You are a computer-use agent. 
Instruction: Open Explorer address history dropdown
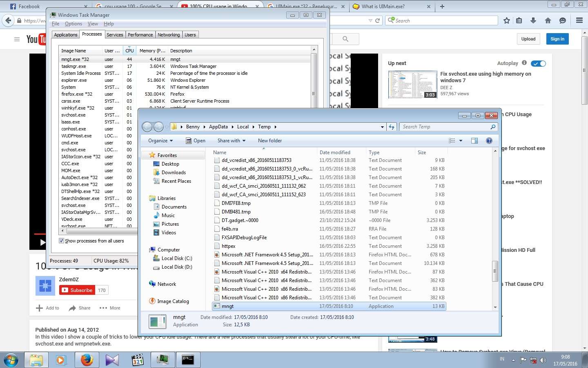point(382,127)
